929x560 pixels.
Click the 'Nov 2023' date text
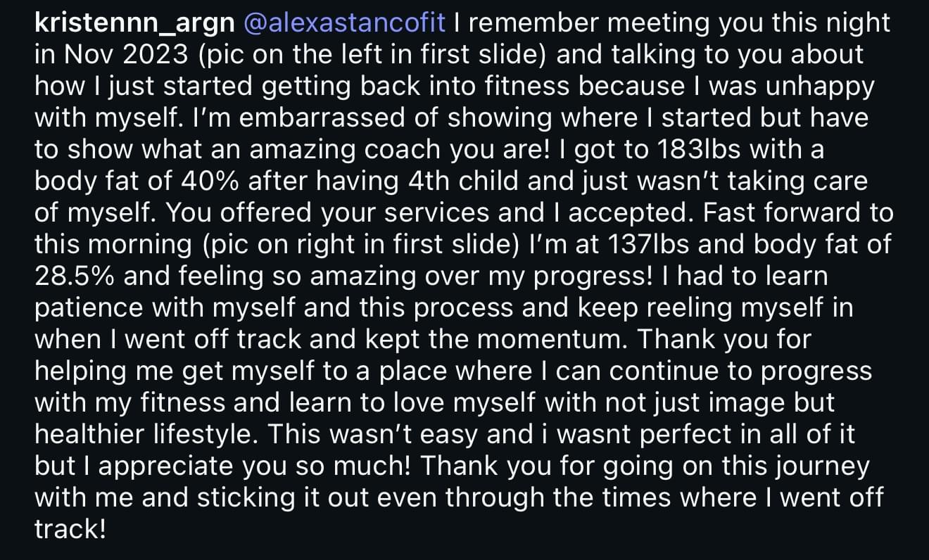tap(106, 55)
